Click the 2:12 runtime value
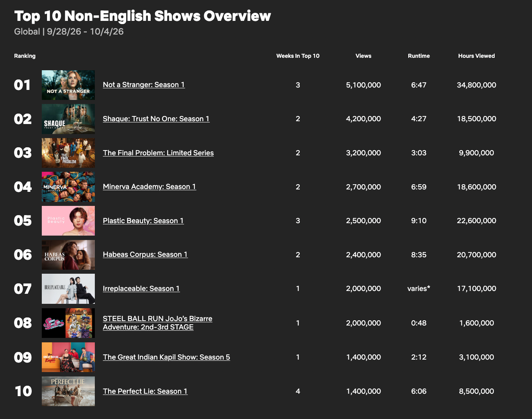Image resolution: width=532 pixels, height=419 pixels. tap(419, 357)
